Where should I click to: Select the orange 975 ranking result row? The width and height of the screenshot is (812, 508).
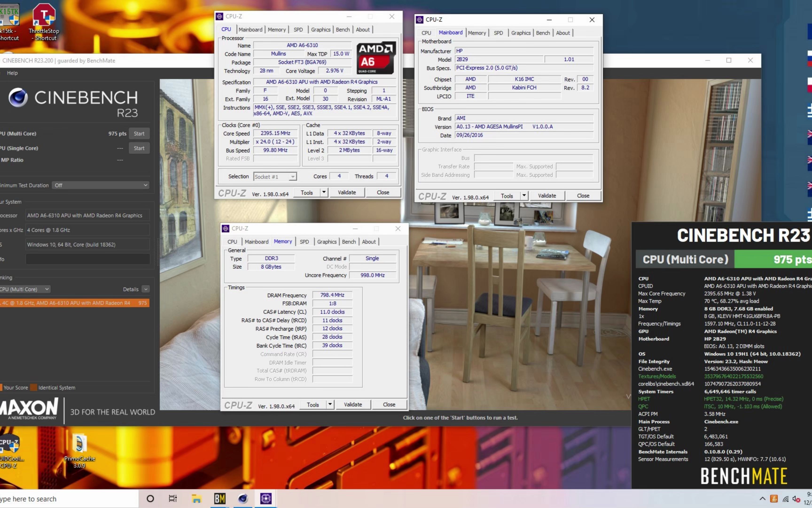coord(74,303)
